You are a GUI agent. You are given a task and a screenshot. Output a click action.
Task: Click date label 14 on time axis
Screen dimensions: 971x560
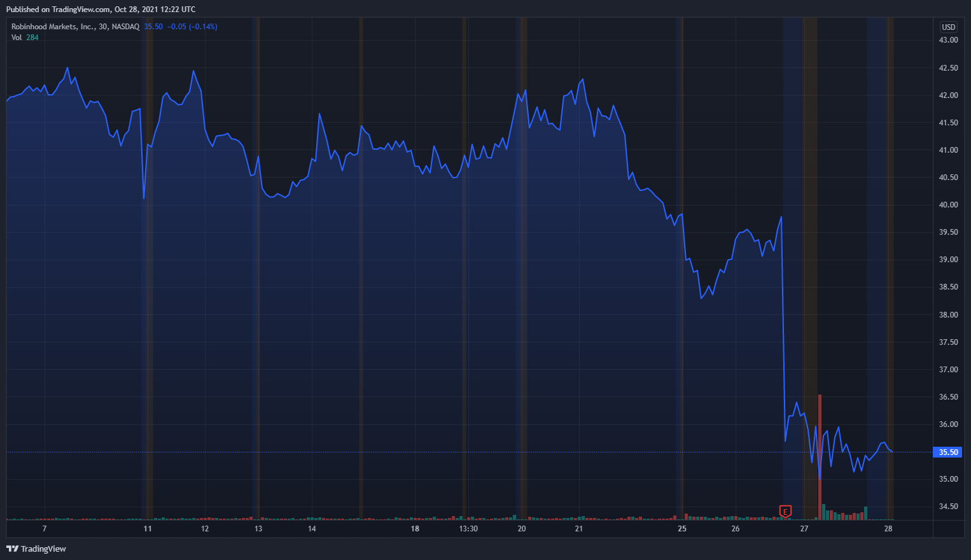pos(312,529)
